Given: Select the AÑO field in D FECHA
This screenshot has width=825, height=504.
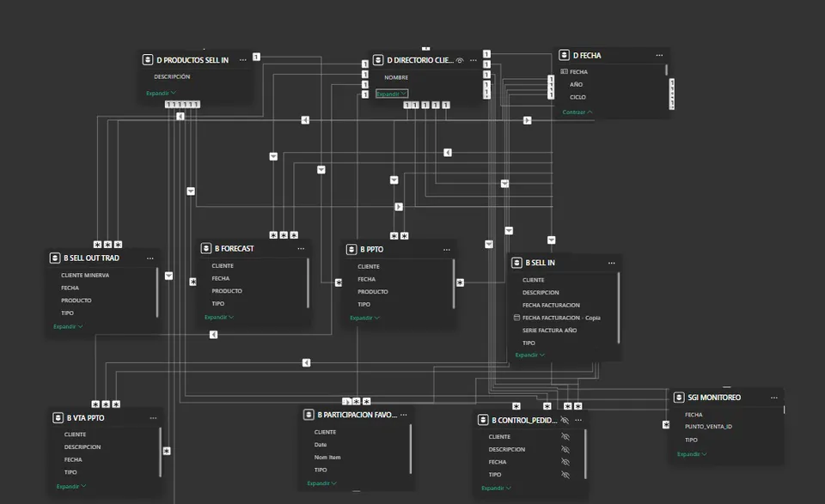Looking at the screenshot, I should point(576,84).
